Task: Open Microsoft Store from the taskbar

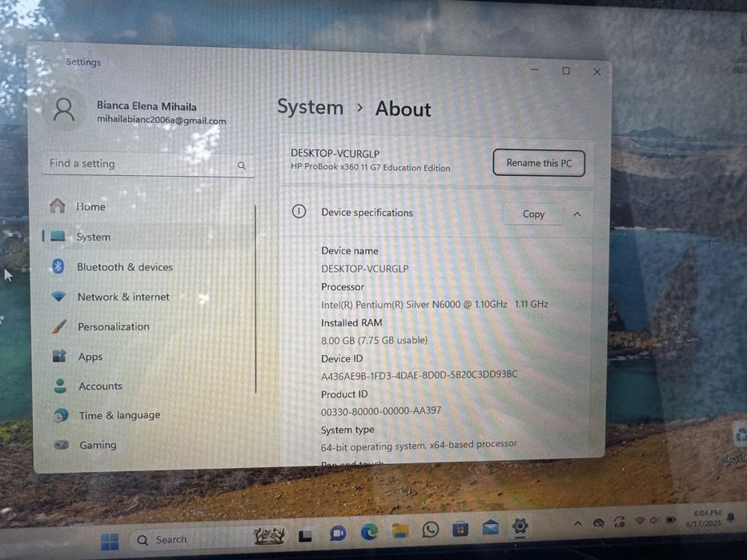Action: coord(460,529)
